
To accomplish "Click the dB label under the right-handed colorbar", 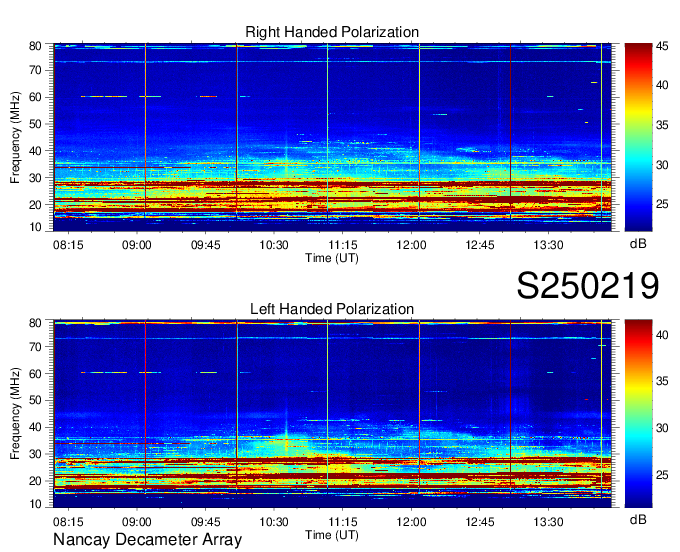I will tap(638, 244).
